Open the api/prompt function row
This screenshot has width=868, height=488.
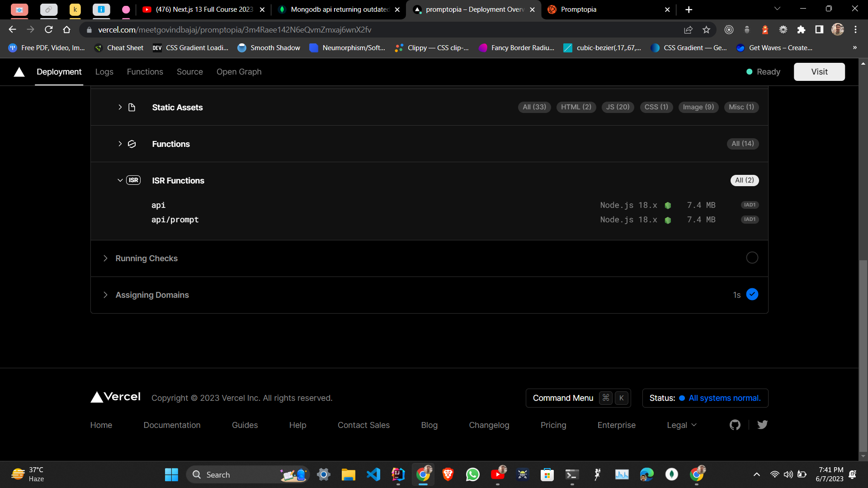pyautogui.click(x=175, y=220)
